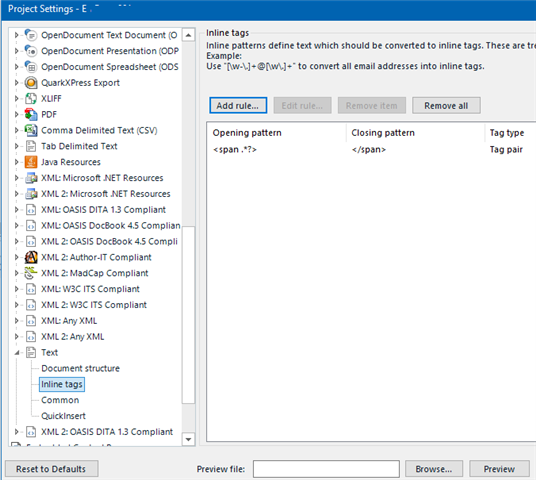Click the file types tree scrollbar thumb
Image resolution: width=536 pixels, height=480 pixels.
[x=188, y=315]
